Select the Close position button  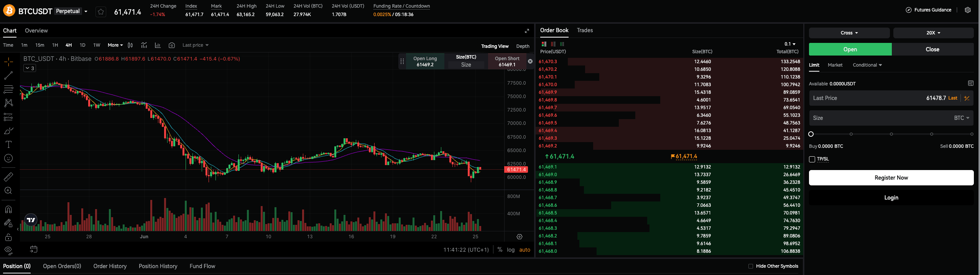pyautogui.click(x=932, y=49)
